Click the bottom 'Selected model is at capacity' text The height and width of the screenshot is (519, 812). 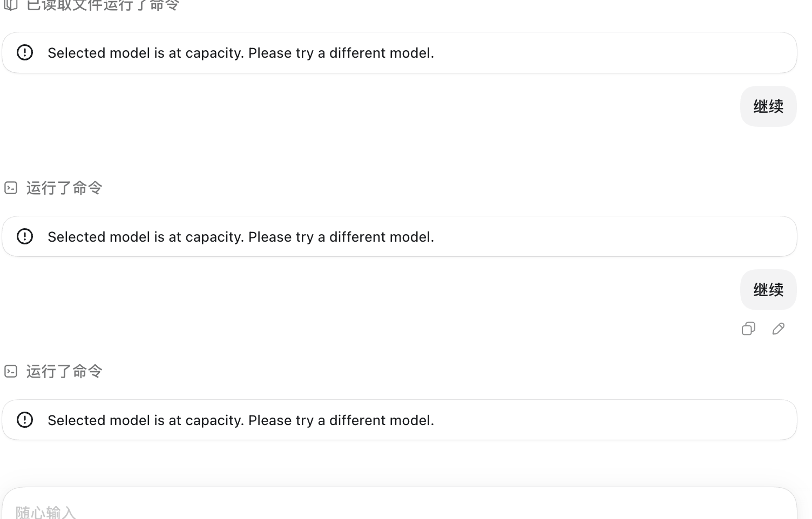point(241,420)
